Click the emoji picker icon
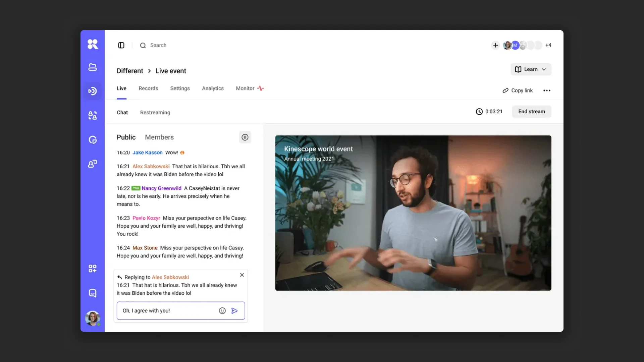 [x=222, y=311]
